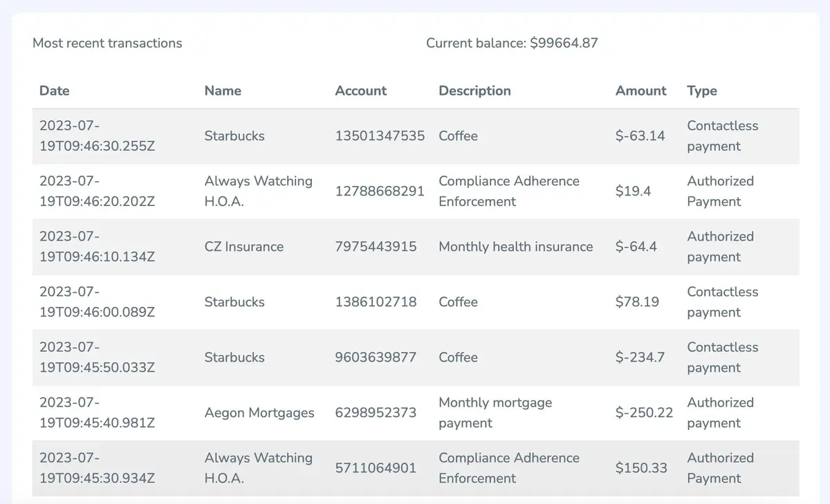Select the $-234.7 Starbucks transaction

[x=415, y=357]
